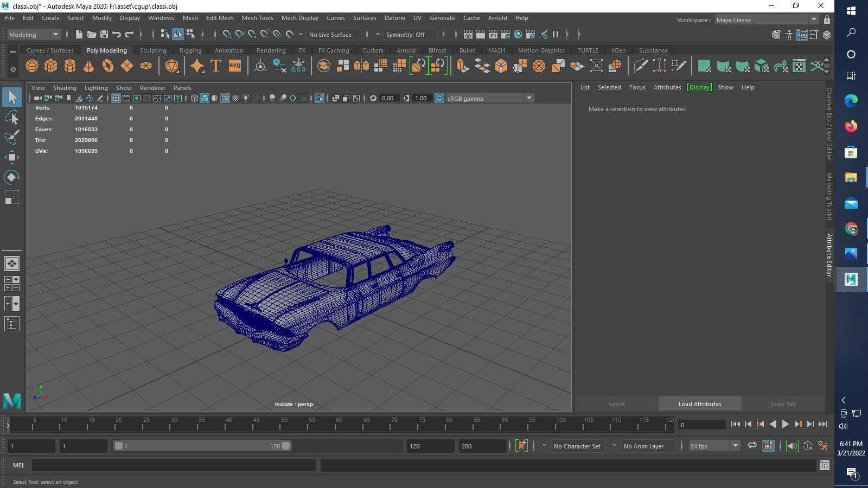Toggle snap to grids magnet icon
The image size is (868, 488).
point(227,34)
